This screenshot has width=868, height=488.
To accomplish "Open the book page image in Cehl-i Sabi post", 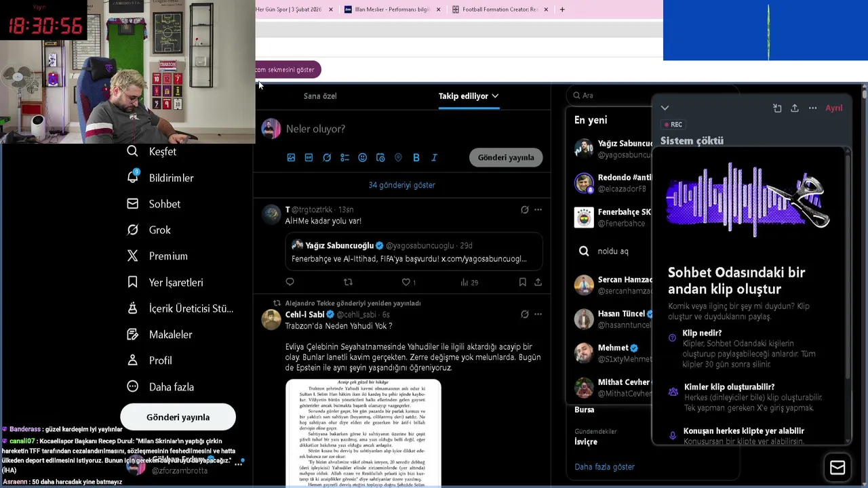I will (363, 433).
